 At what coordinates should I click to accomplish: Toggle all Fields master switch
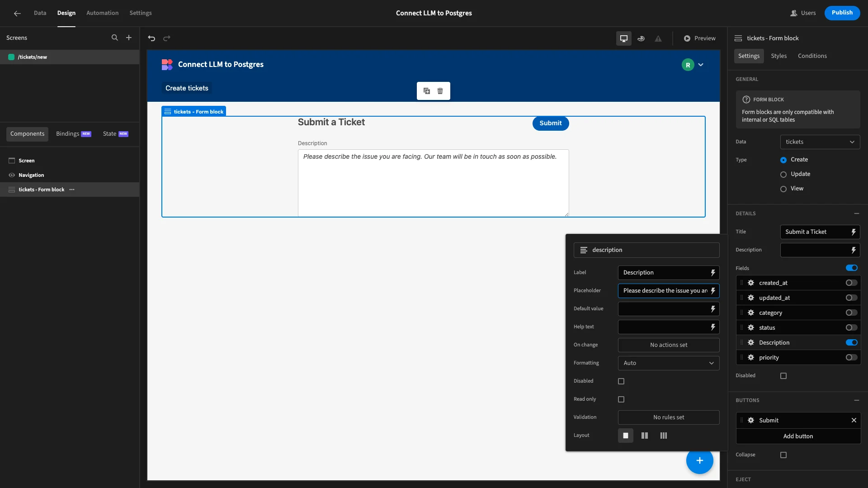click(x=852, y=268)
